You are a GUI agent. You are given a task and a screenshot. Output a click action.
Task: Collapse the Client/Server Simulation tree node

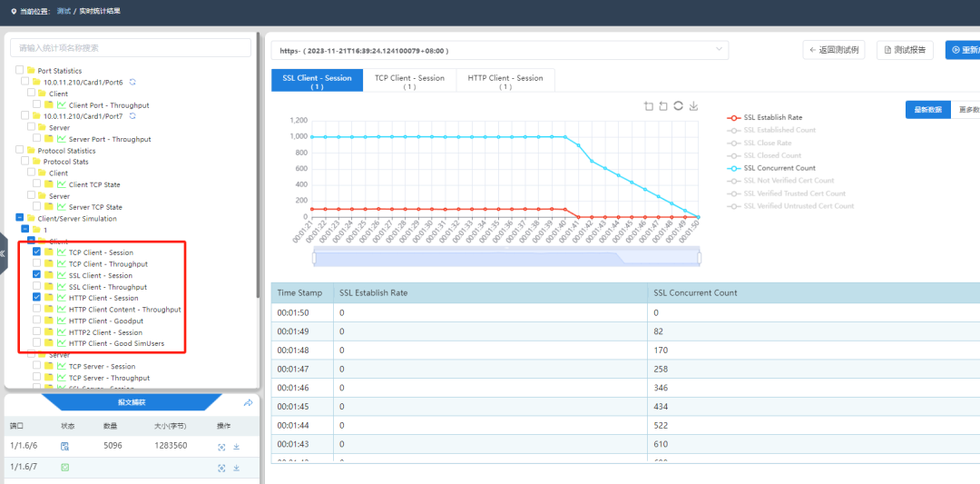[20, 218]
